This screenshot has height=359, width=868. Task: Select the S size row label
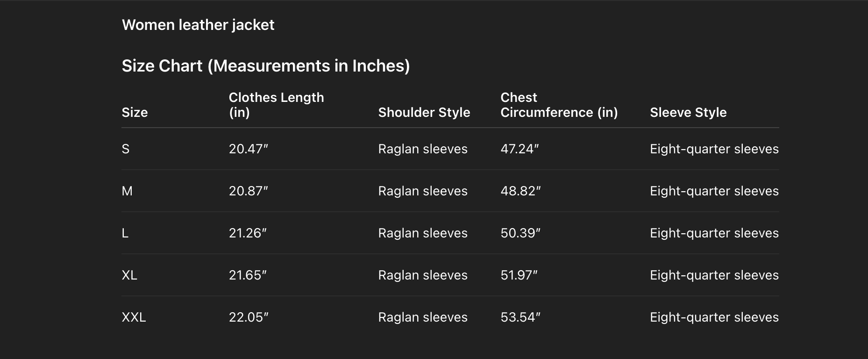[x=126, y=149]
